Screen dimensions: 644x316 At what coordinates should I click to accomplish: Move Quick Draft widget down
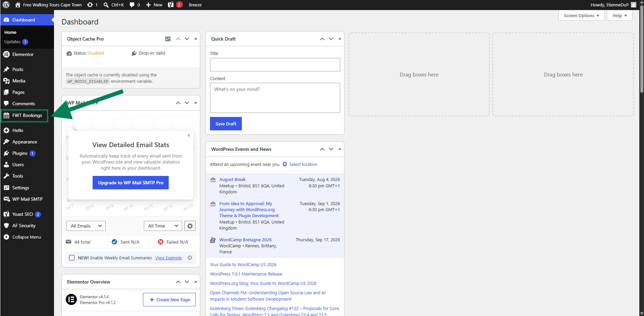coord(331,39)
